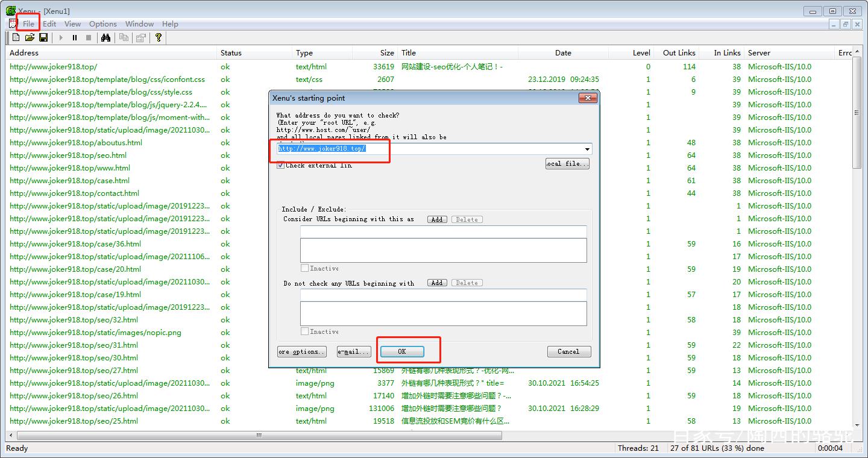
Task: Restore down the inner Xenu1 document window
Action: tap(846, 24)
